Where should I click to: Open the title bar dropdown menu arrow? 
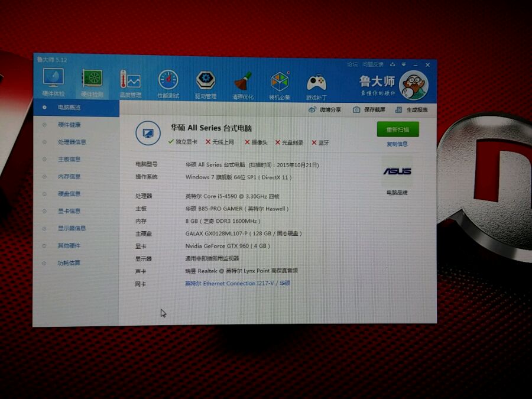coord(404,64)
